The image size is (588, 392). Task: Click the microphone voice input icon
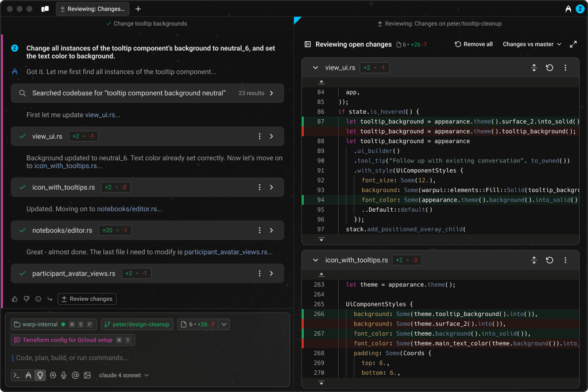64,375
